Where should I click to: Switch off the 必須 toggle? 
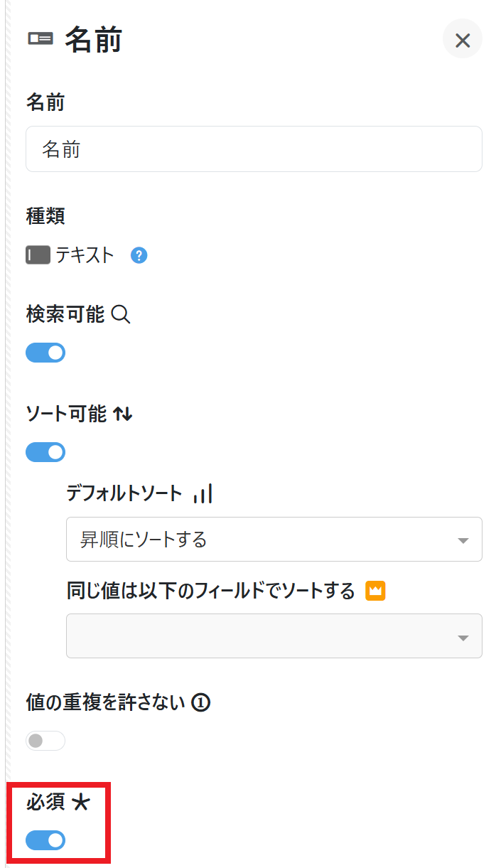coord(45,840)
